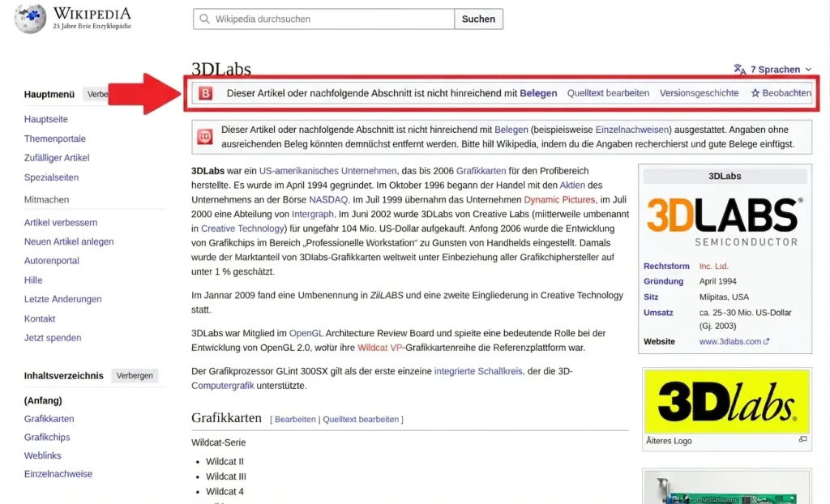The height and width of the screenshot is (504, 830).
Task: Open the Quelltext bearbeiten tab
Action: click(608, 93)
